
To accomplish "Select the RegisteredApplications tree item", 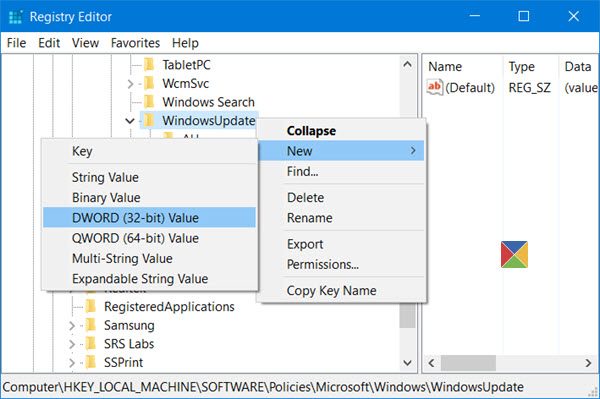I will point(169,307).
